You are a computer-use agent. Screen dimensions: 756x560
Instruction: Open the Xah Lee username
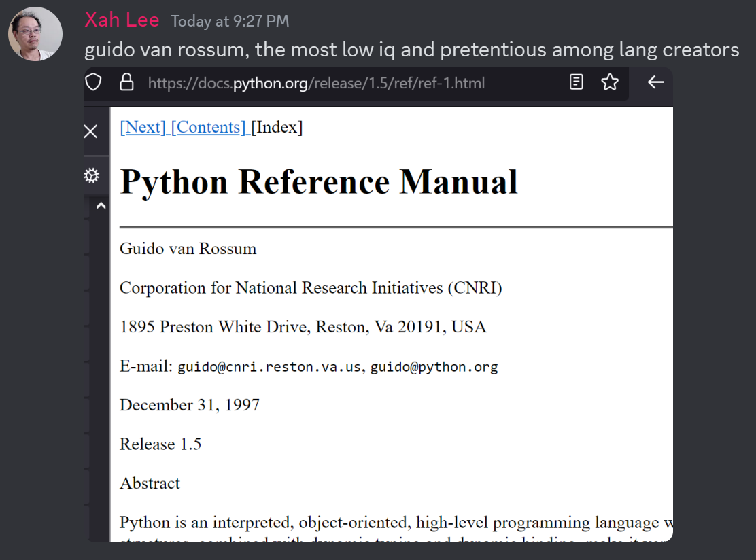122,20
